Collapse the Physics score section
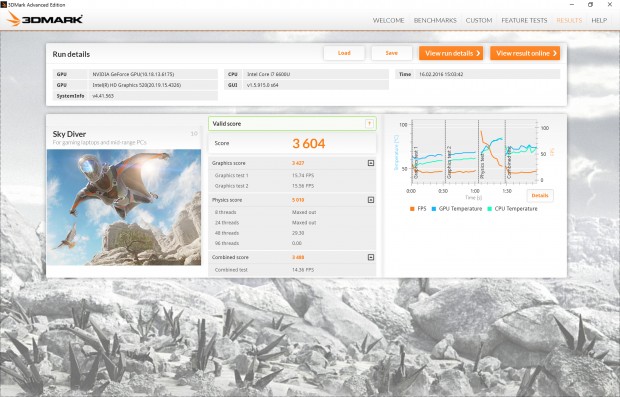Viewport: 620px width, 397px height. coord(371,200)
